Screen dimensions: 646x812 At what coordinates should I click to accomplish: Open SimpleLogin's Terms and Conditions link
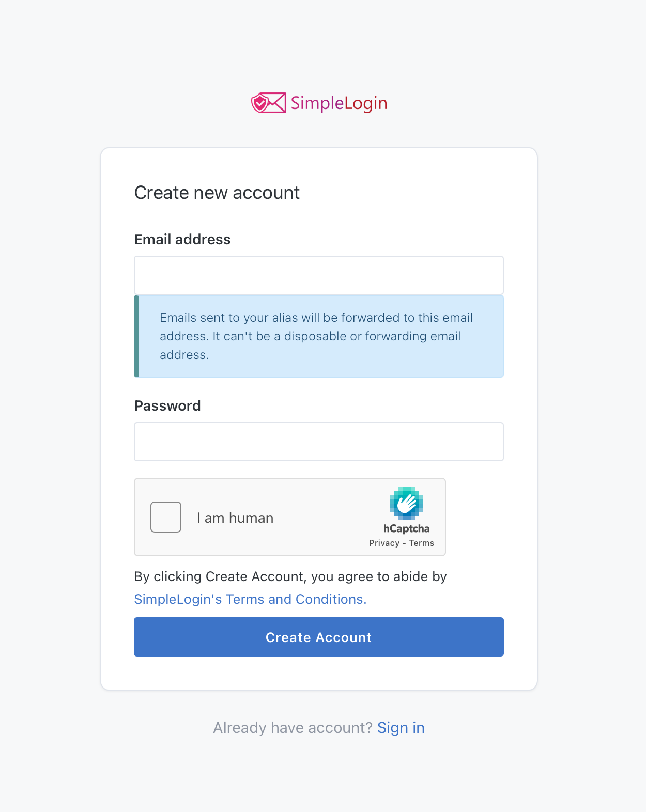click(250, 599)
